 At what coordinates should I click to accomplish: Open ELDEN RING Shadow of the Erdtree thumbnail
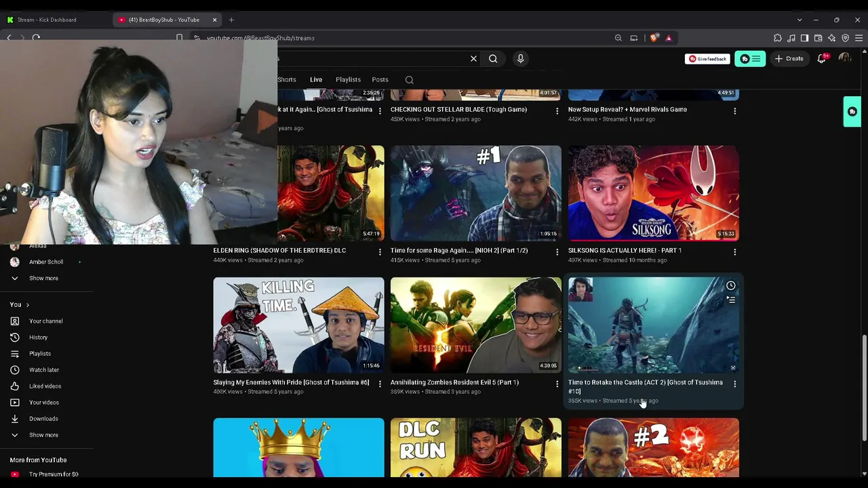click(x=331, y=193)
